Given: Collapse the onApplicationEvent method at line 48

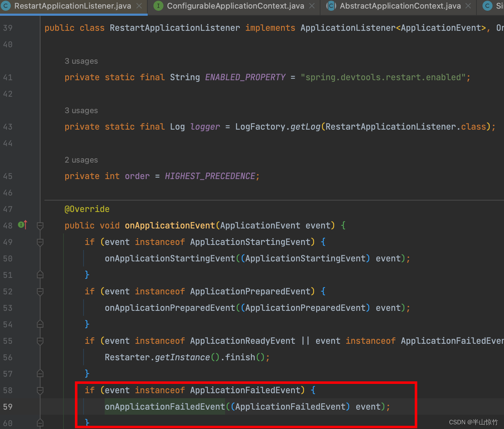Looking at the screenshot, I should (40, 226).
